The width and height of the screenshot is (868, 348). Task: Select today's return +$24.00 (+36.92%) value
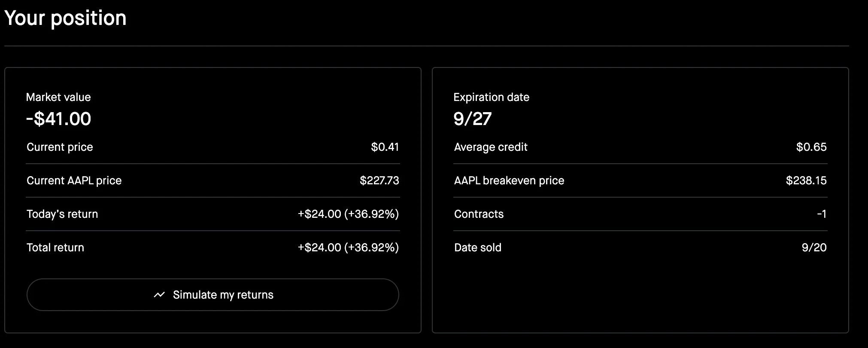[x=348, y=214]
